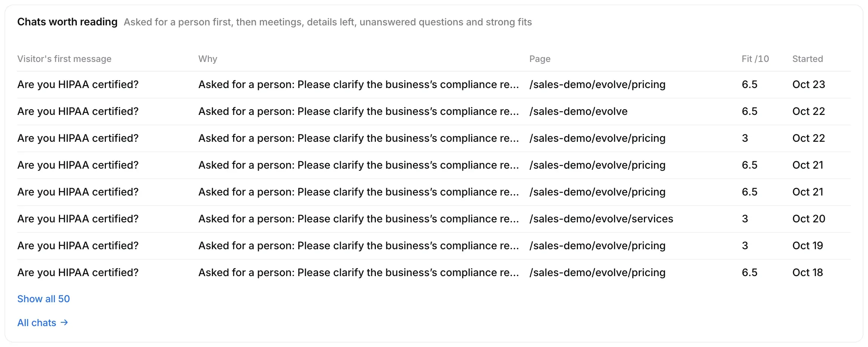
Task: Sort by the Fit /10 column header
Action: 755,59
